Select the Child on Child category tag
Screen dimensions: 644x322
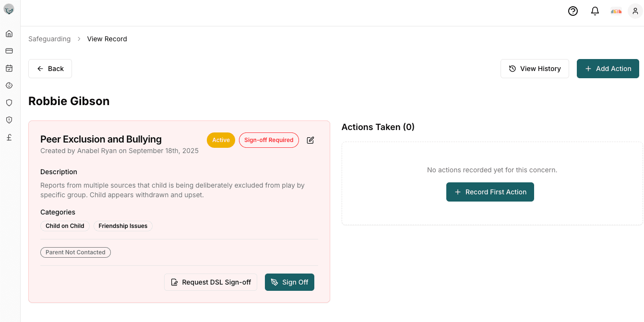click(x=65, y=226)
